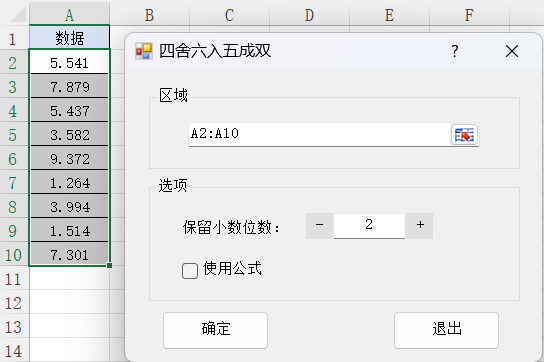The height and width of the screenshot is (362, 544).
Task: Click the dialog title bar app icon
Action: coord(144,51)
